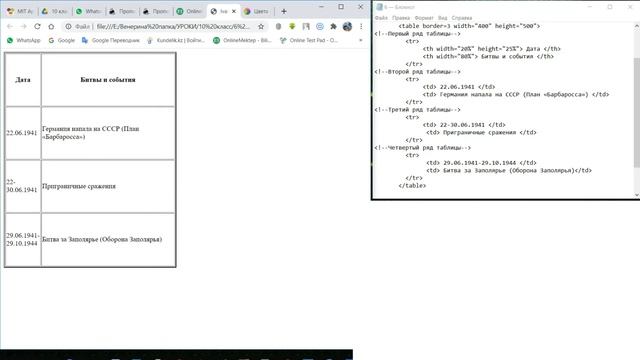
Task: Click the Notepad title bar icon
Action: click(379, 7)
